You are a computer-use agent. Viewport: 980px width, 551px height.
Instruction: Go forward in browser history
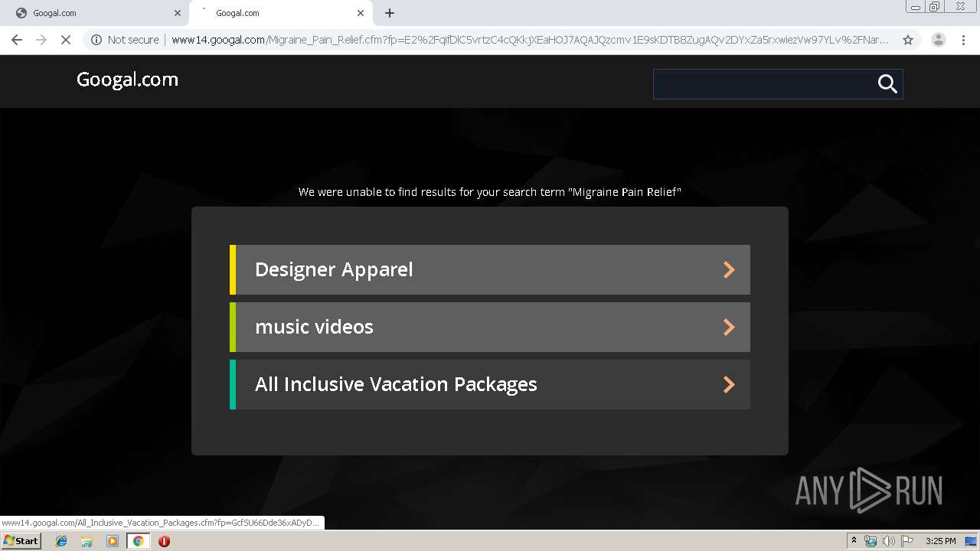click(41, 40)
